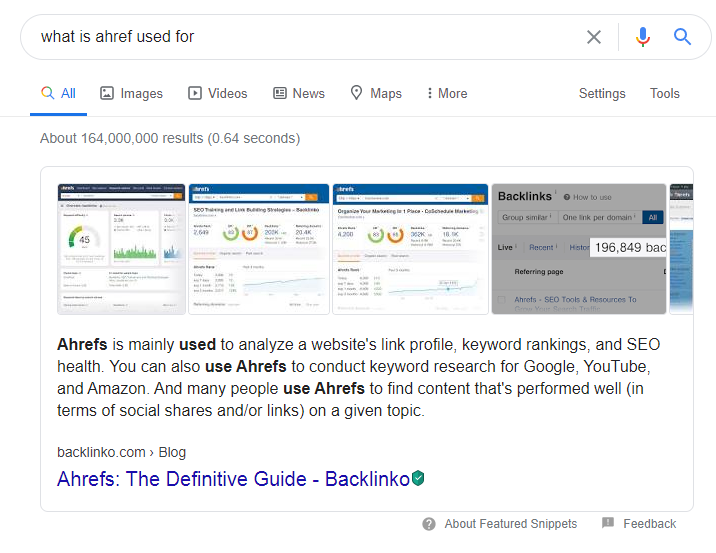
Task: Expand the More search options menu
Action: (x=447, y=94)
